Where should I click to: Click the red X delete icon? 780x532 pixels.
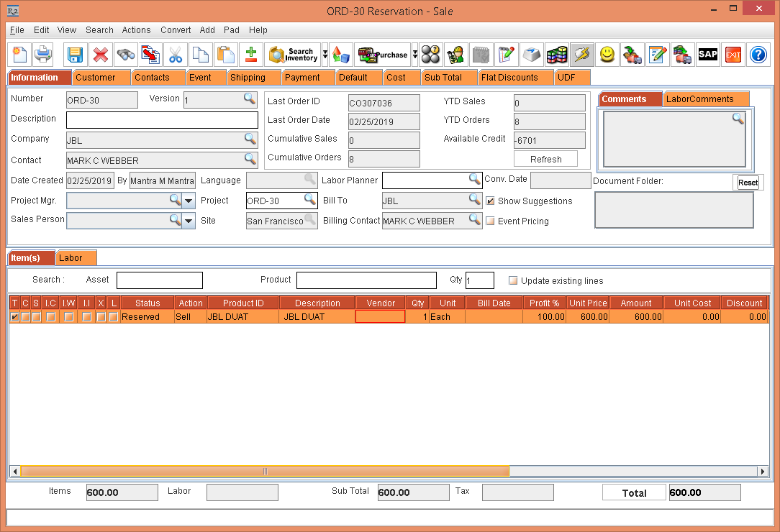pos(101,54)
